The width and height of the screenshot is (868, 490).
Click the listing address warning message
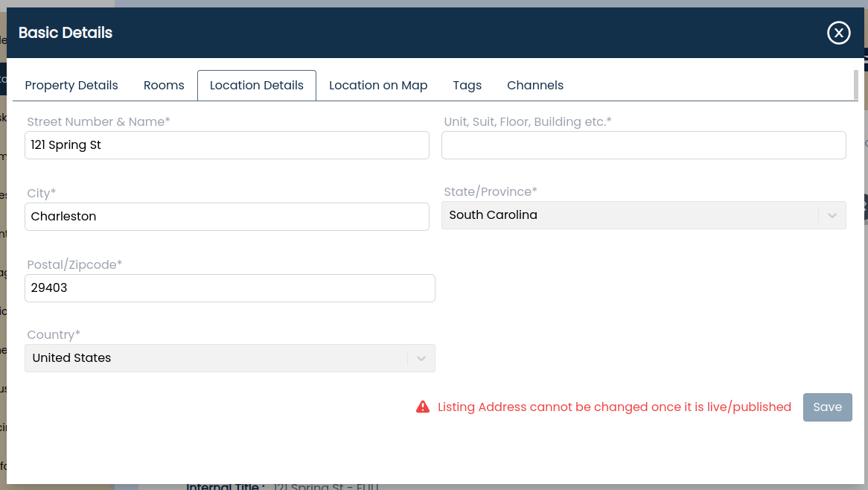(x=614, y=407)
